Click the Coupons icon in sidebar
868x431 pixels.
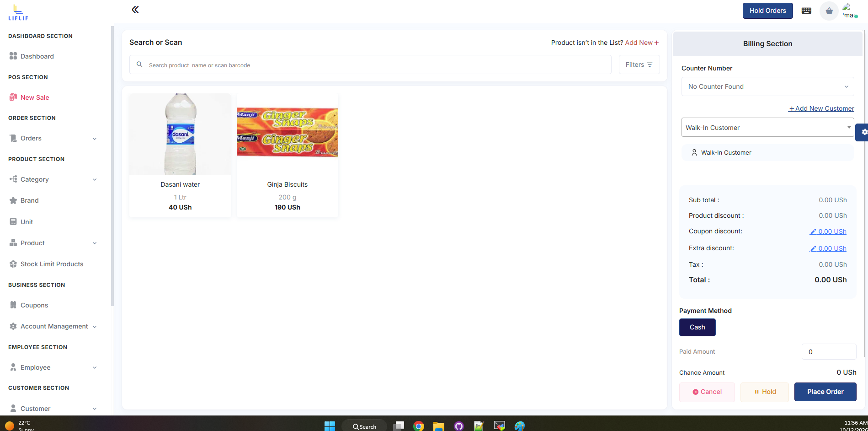pos(13,305)
